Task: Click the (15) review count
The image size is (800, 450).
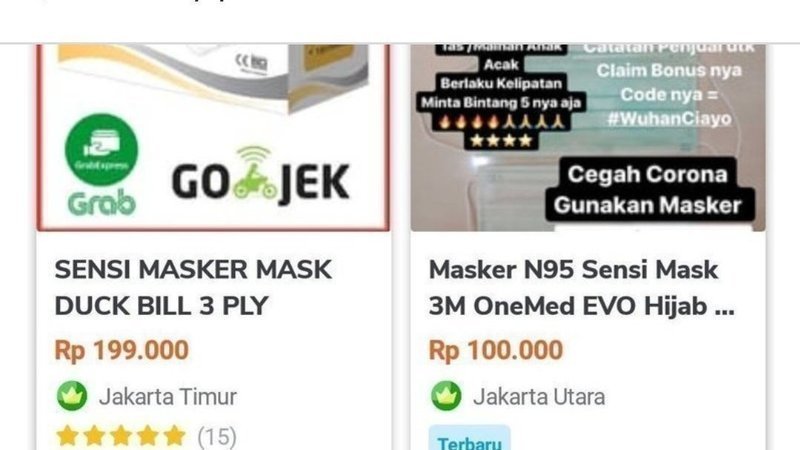Action: pos(217,437)
